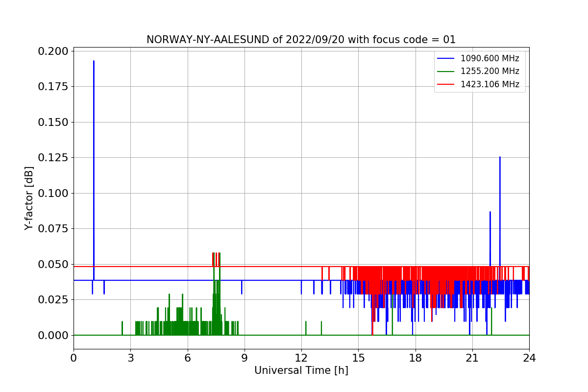The width and height of the screenshot is (588, 392).
Task: Click the Y-factor [dB] axis label
Action: (x=29, y=198)
